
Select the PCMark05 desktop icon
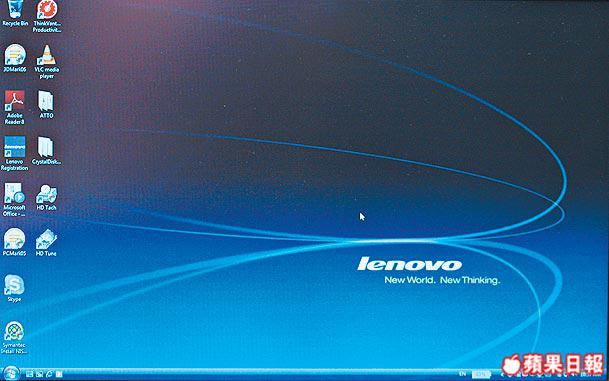pos(14,242)
